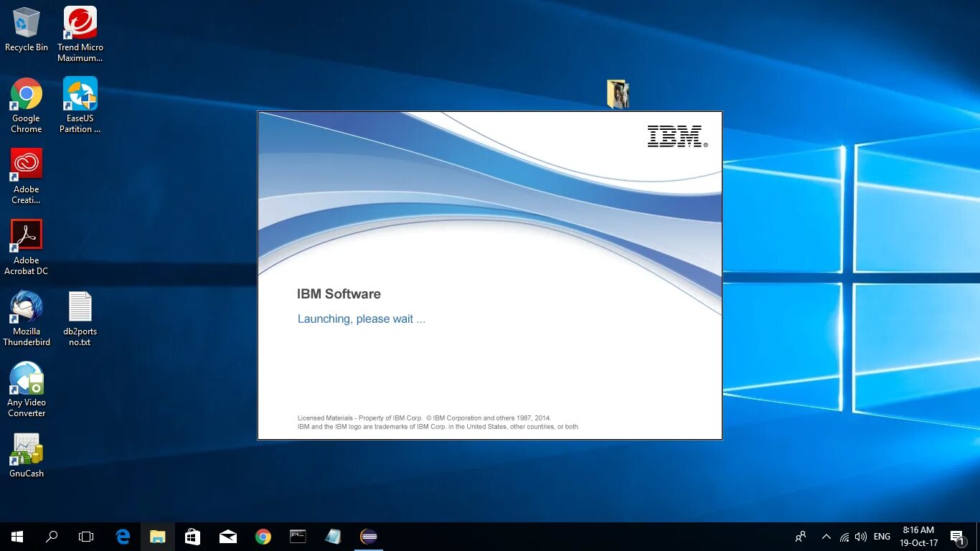Select the Adobe Creative Cloud desktop shortcut
The image size is (980, 551).
pos(27,176)
